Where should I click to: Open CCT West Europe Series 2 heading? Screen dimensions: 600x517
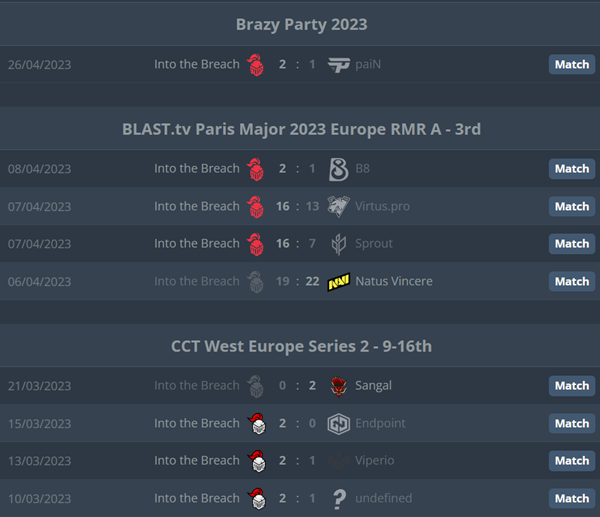[x=302, y=346]
